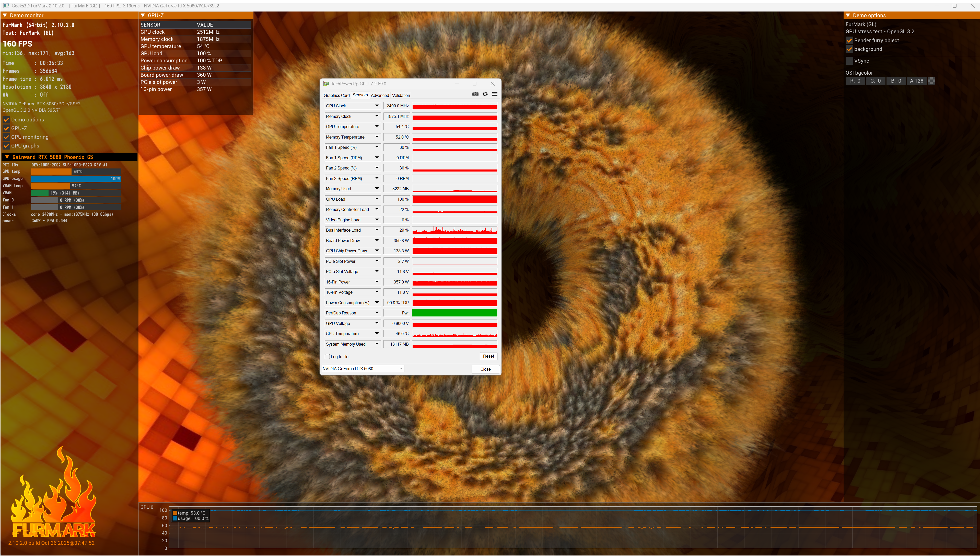The width and height of the screenshot is (980, 556).
Task: Check the Log to file option in GPU-Z
Action: coord(327,356)
